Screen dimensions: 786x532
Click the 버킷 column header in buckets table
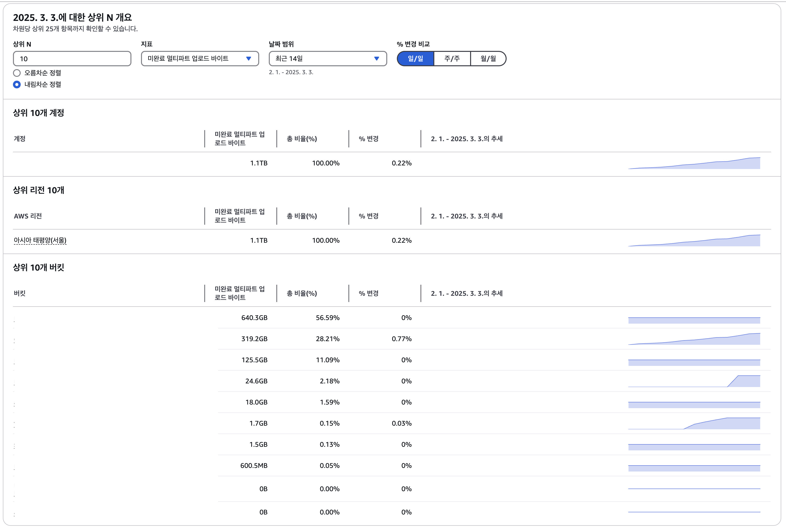click(20, 293)
